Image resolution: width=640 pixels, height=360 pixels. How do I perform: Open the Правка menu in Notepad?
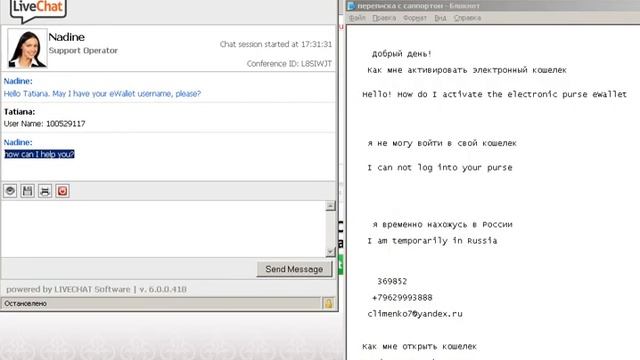click(x=384, y=18)
